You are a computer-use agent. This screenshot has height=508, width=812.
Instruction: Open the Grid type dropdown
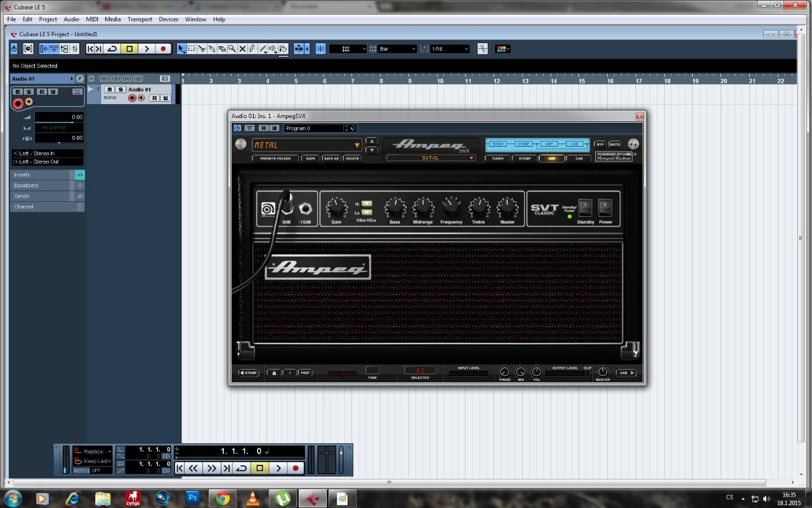click(x=348, y=49)
